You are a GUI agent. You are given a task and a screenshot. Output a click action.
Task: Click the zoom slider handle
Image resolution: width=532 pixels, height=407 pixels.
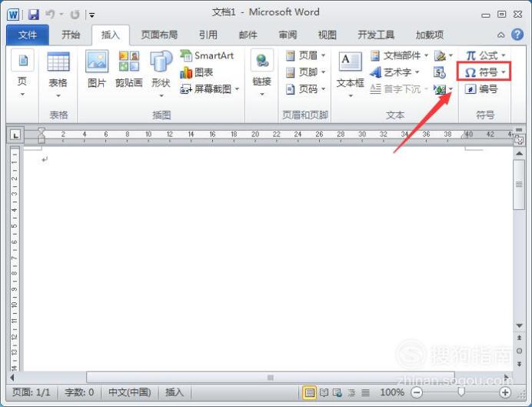461,392
